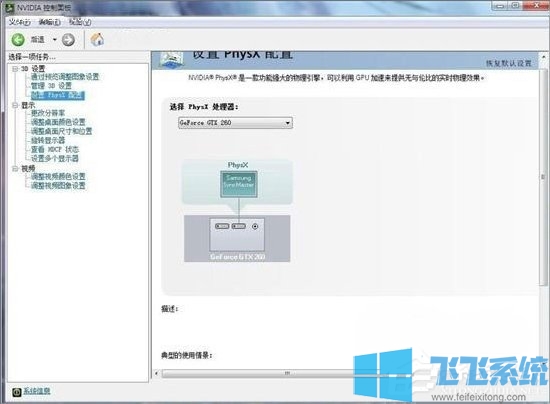Minimize the NVIDIA Control Panel window

(499, 5)
